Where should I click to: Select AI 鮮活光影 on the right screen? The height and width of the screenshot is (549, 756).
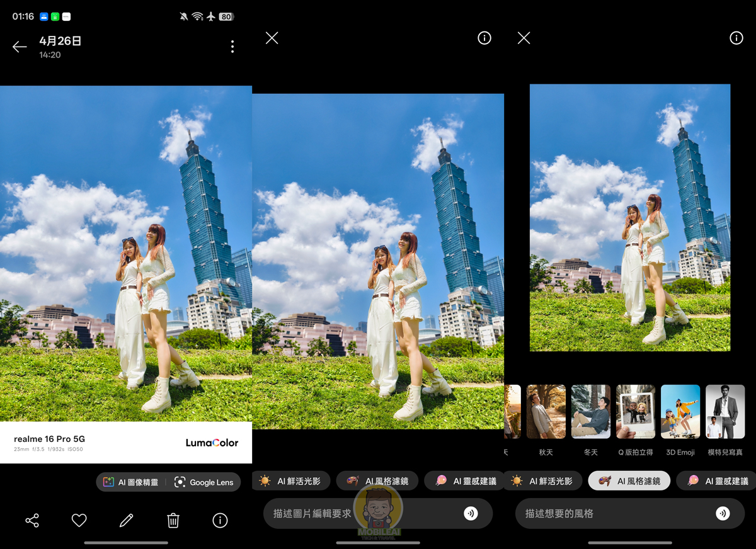coord(542,481)
